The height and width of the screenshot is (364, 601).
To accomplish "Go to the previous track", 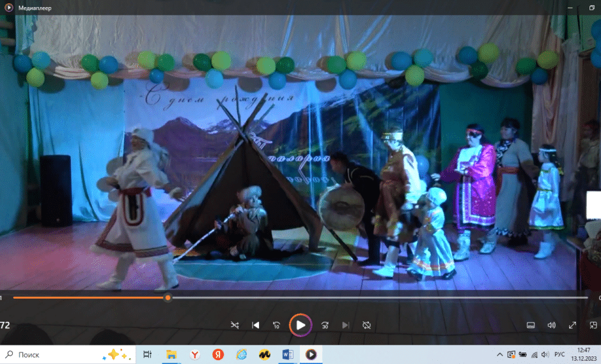I will [256, 325].
